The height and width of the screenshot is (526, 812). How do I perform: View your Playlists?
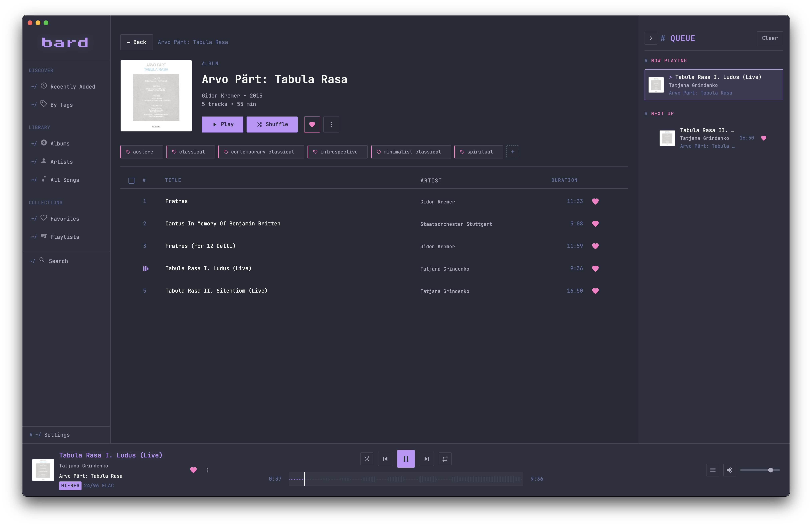tap(65, 237)
